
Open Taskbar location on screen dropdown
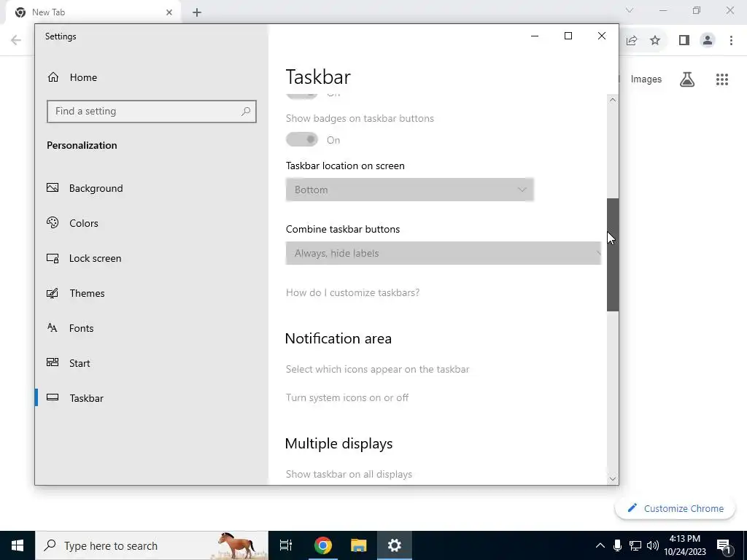[x=410, y=190]
